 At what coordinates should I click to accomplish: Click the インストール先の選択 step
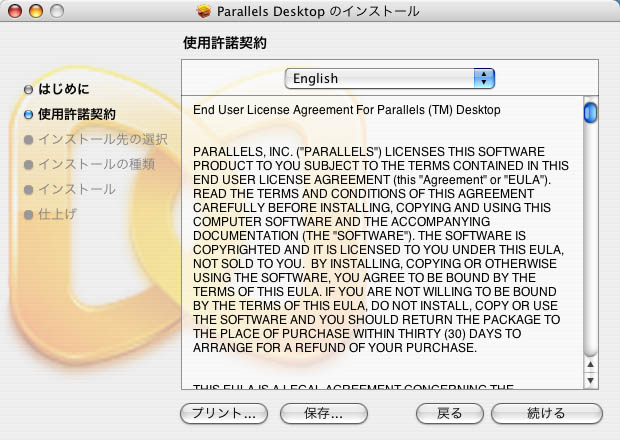click(102, 139)
